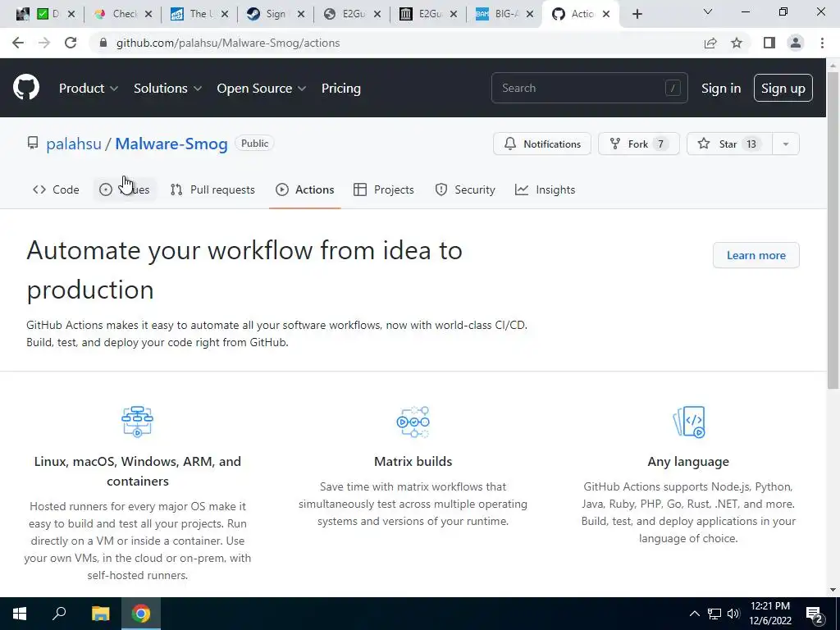The width and height of the screenshot is (840, 630).
Task: Open the Star list dropdown arrow
Action: tap(785, 144)
